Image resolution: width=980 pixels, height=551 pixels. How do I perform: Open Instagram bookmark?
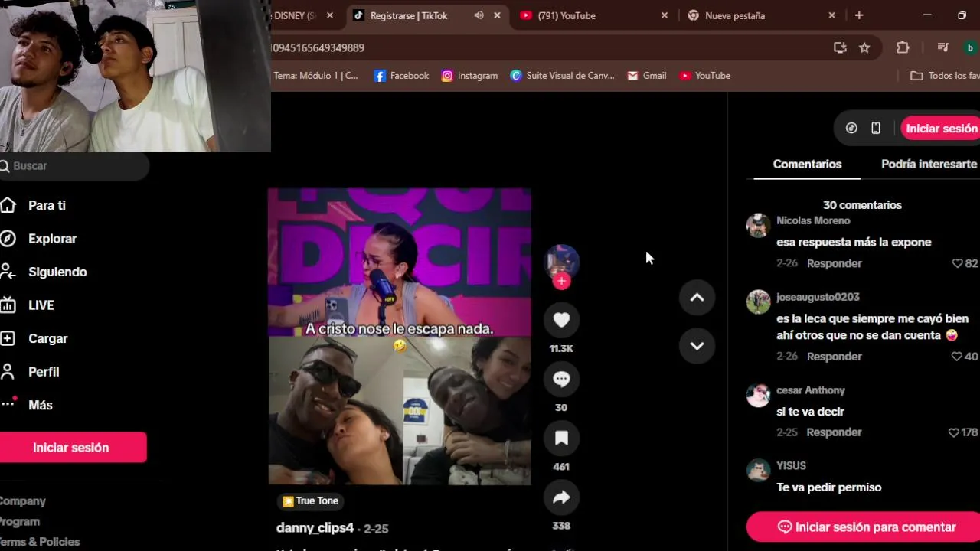tap(469, 76)
